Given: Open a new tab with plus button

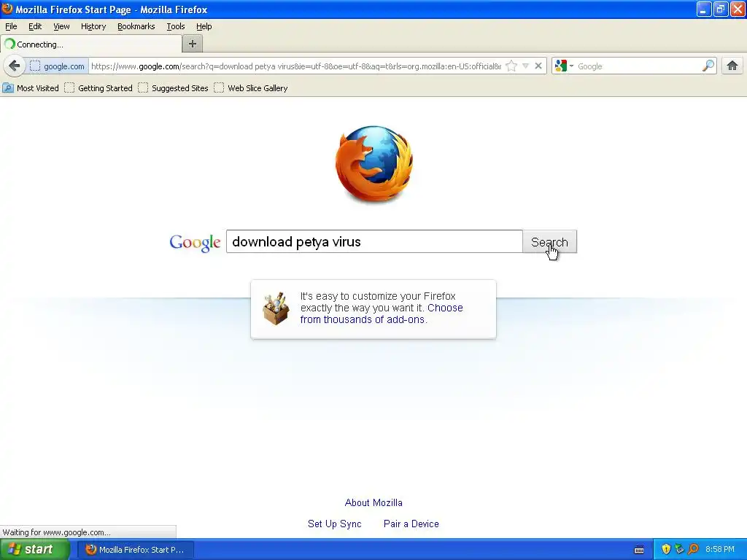Looking at the screenshot, I should tap(193, 44).
